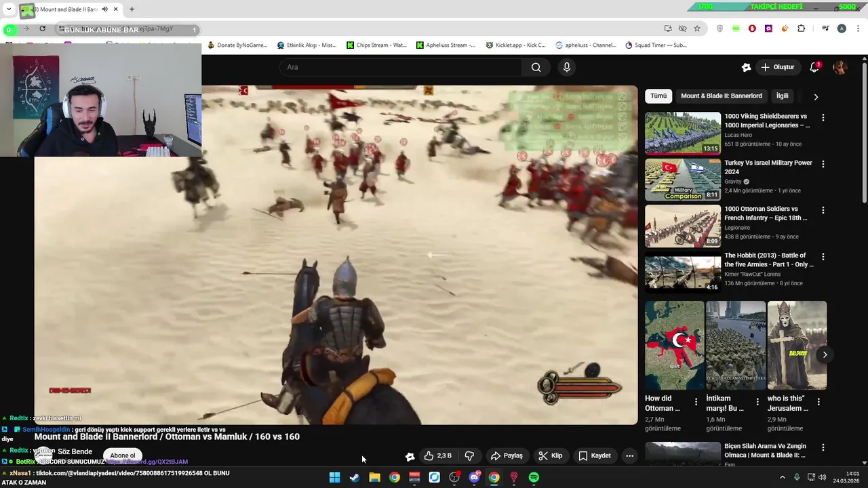Viewport: 868px width, 488px height.
Task: Open options for 1000 Ottoman Soldiers video
Action: click(x=823, y=210)
